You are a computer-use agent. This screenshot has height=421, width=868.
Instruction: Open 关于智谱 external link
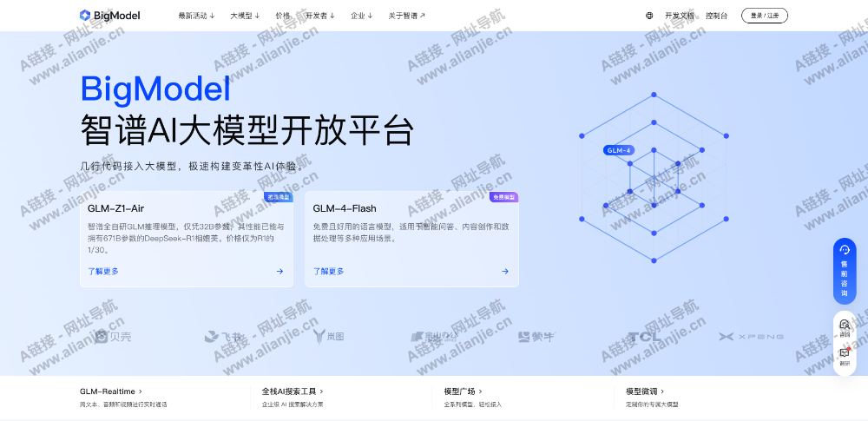click(x=406, y=16)
